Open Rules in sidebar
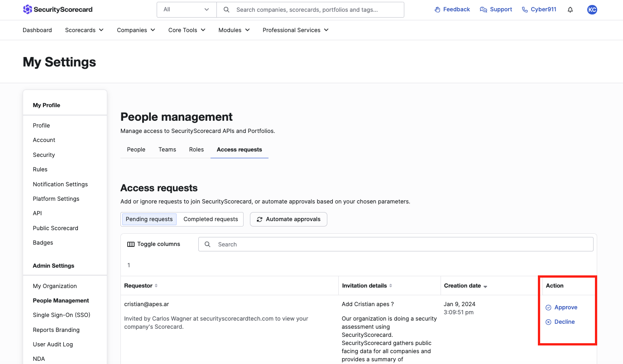The image size is (623, 364). point(40,170)
